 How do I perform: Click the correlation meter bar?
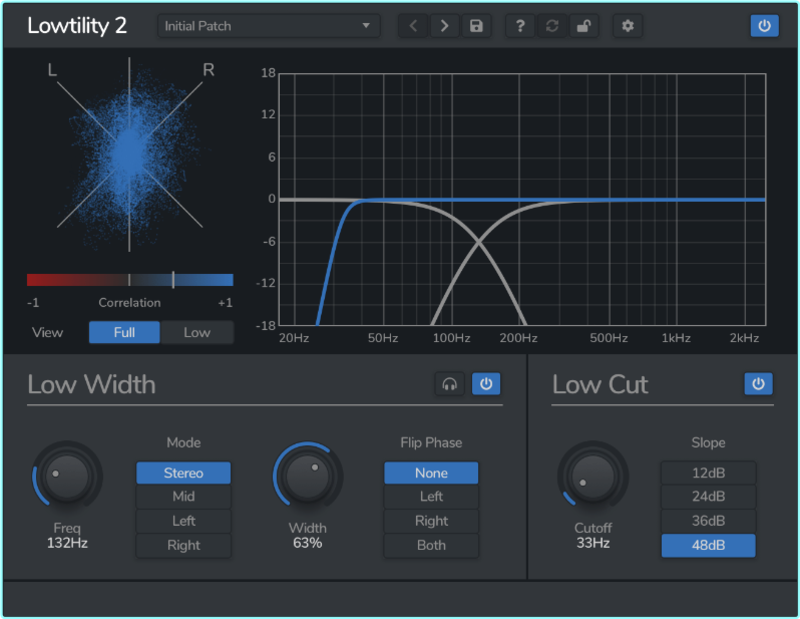point(130,280)
